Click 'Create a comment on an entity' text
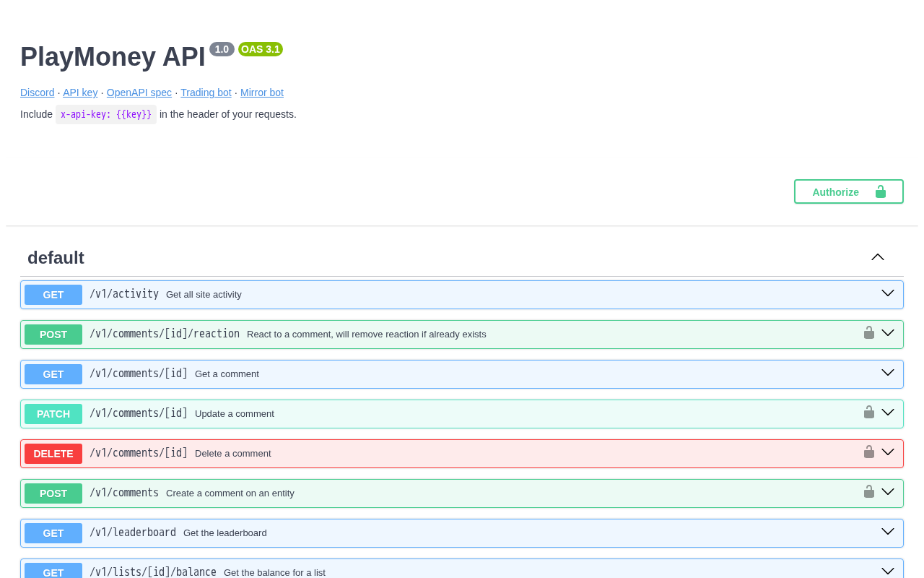Viewport: 924px width, 578px height. click(x=230, y=493)
